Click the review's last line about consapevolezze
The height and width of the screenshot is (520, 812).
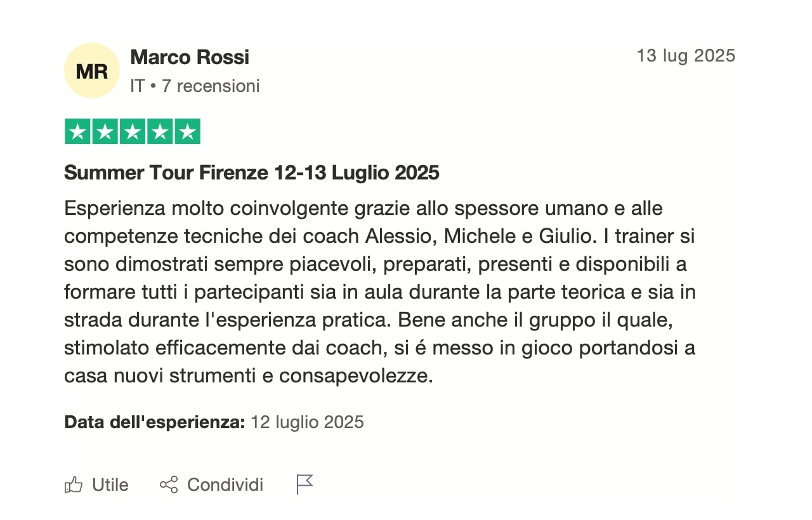(249, 376)
